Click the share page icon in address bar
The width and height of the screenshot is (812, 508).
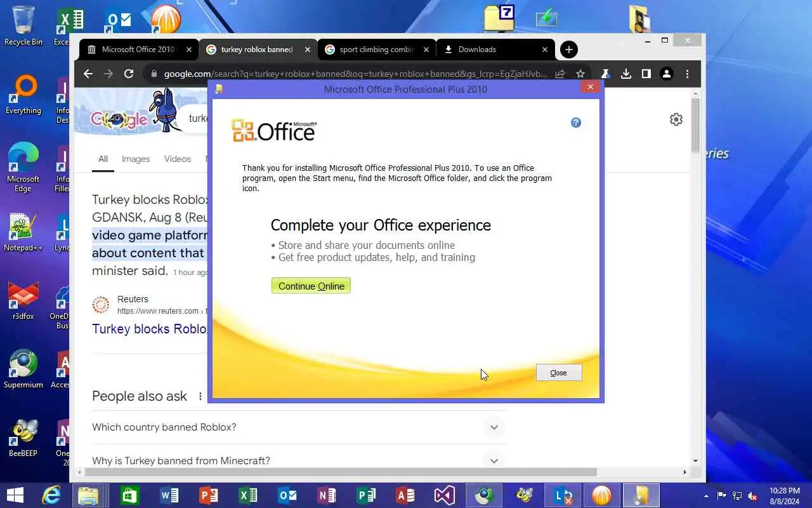coord(560,74)
